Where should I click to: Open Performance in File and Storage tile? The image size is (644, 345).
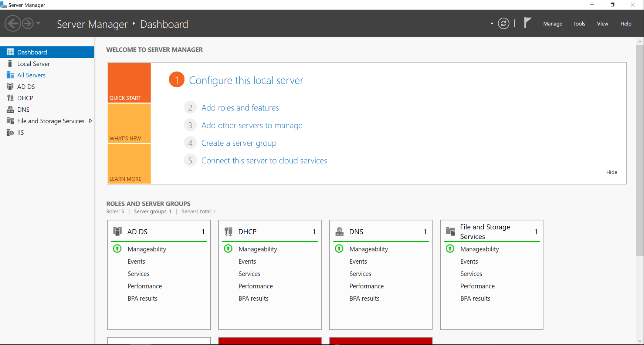tap(478, 286)
